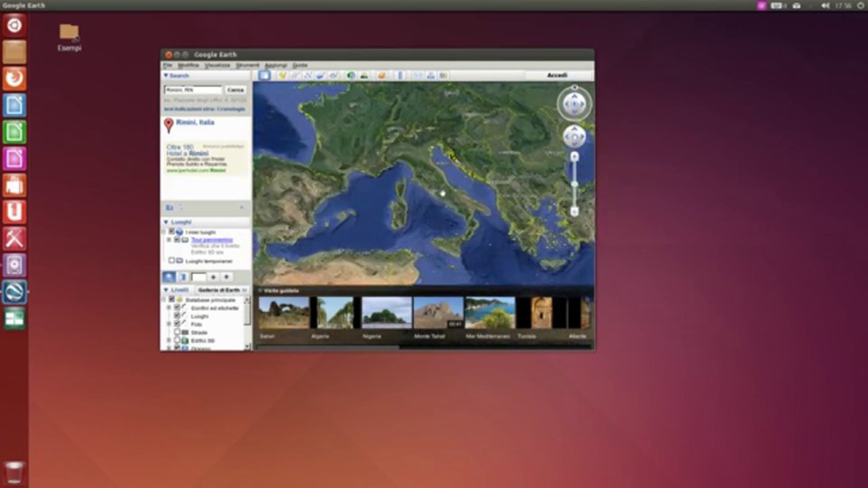Click the historical imagery clock toolbar icon
The height and width of the screenshot is (488, 868).
point(350,75)
